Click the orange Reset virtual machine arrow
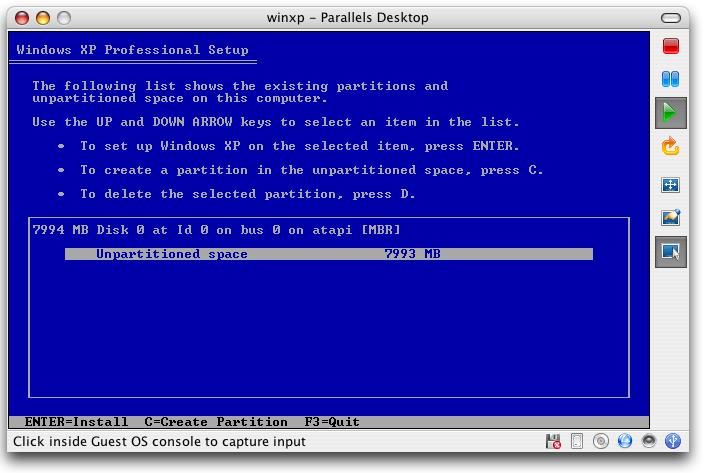Screen dimensions: 705x473 (x=670, y=147)
